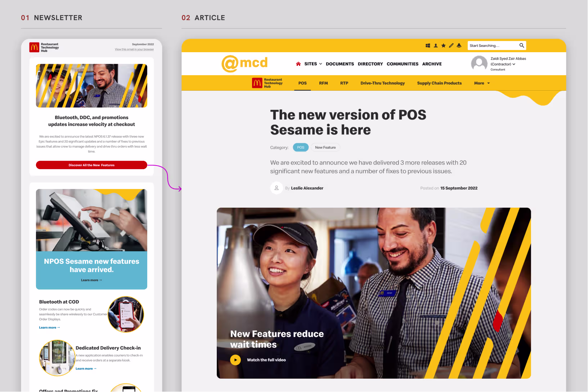Play the full video button

tap(235, 360)
